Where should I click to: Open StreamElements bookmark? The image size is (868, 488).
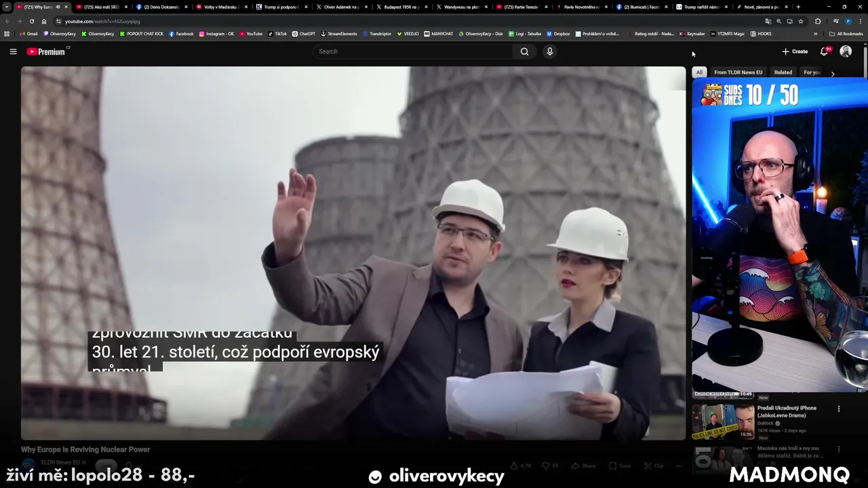tap(339, 33)
